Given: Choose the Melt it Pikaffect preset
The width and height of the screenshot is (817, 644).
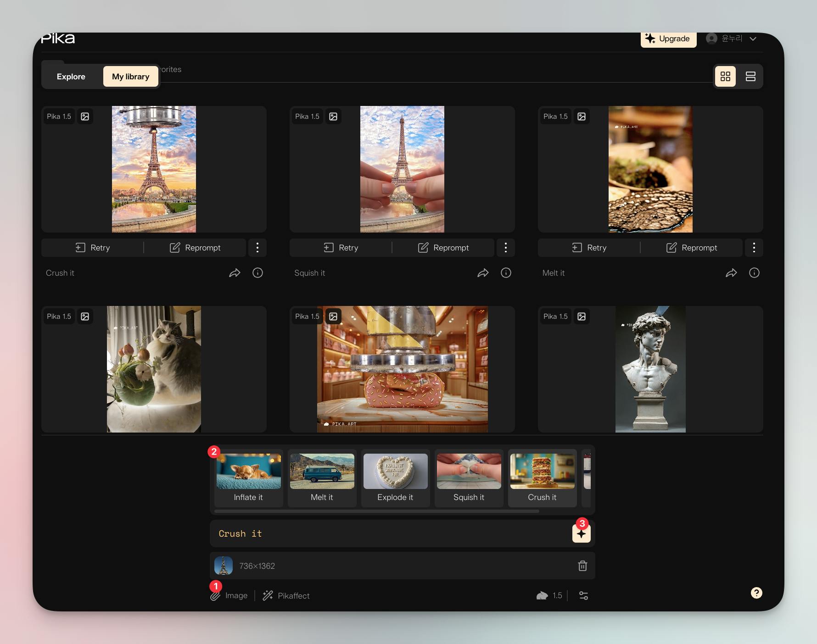Looking at the screenshot, I should 322,478.
